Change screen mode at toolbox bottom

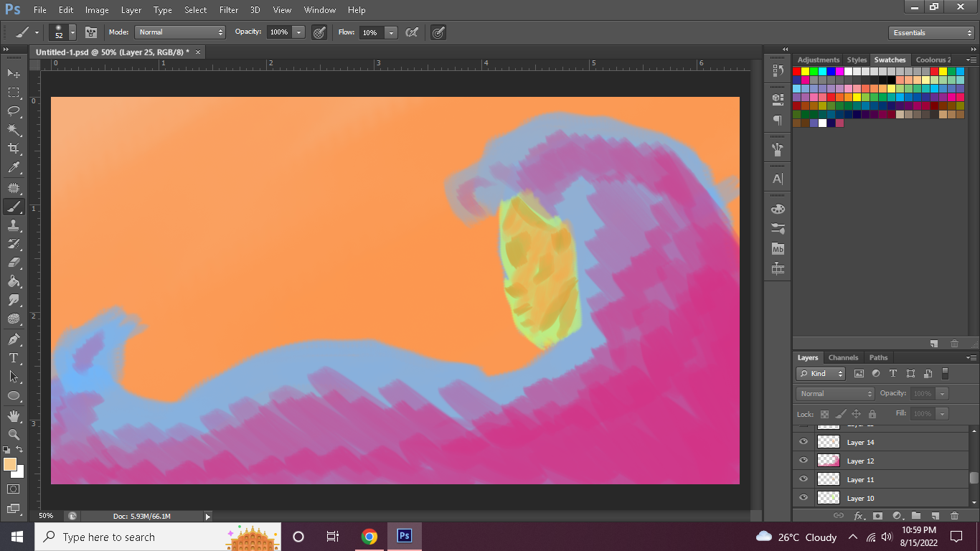[x=14, y=509]
